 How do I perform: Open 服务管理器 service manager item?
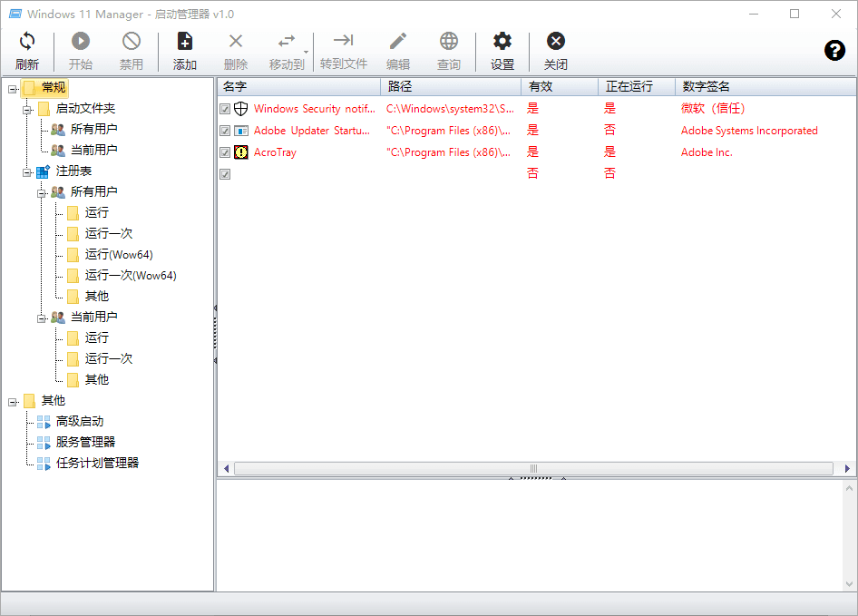85,442
